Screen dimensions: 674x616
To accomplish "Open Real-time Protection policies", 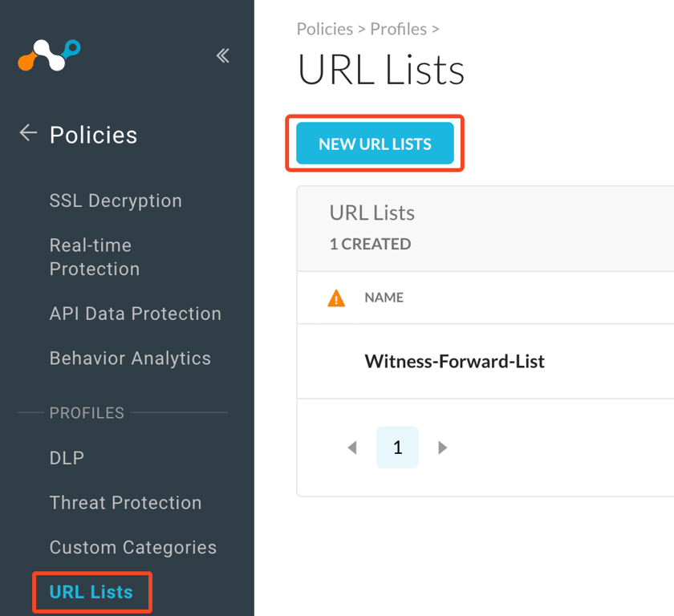I will pos(94,257).
